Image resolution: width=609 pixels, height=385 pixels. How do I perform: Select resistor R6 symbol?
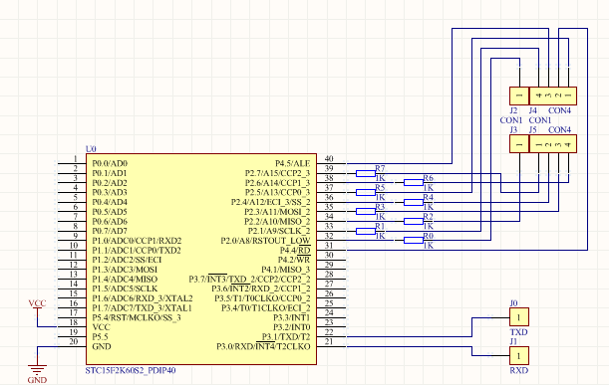coord(414,183)
